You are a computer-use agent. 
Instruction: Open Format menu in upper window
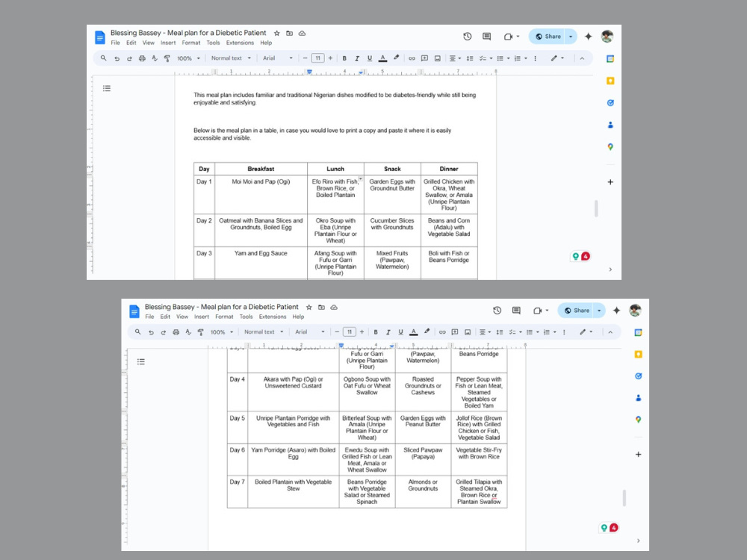pos(191,43)
